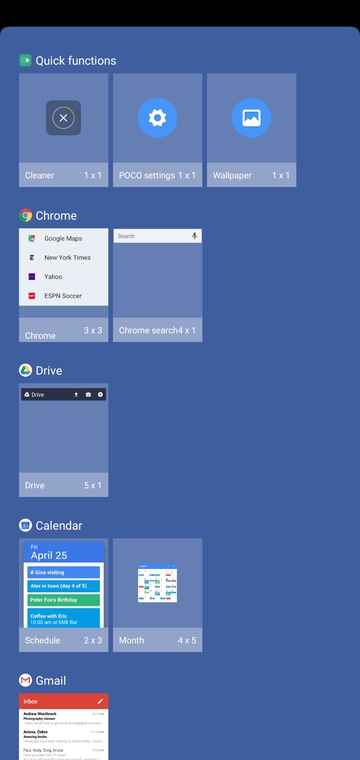Viewport: 360px width, 760px height.
Task: Choose the Chrome search 4 x 1 label
Action: [x=157, y=330]
